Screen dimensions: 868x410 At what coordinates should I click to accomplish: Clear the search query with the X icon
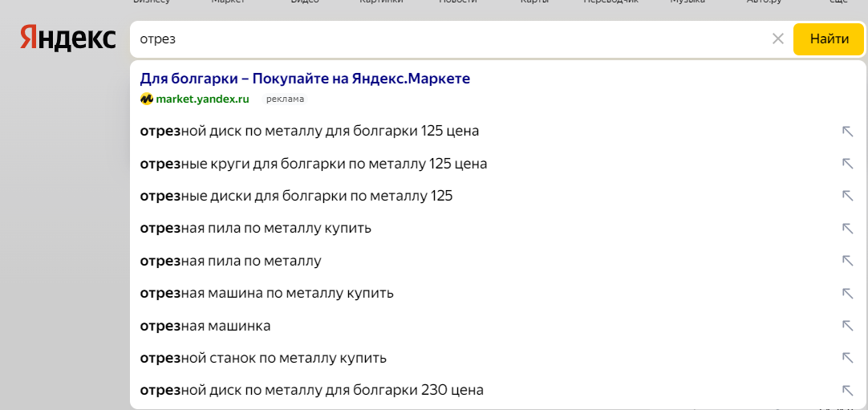[x=778, y=39]
